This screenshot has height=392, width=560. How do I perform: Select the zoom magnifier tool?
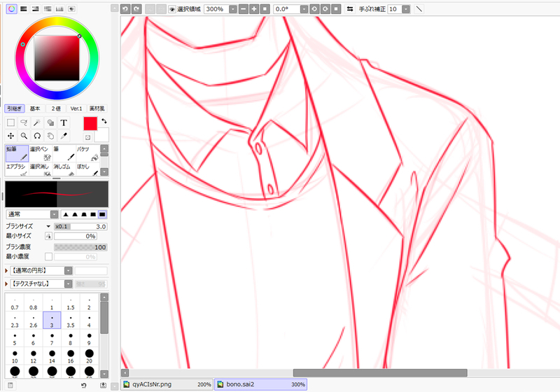click(24, 136)
